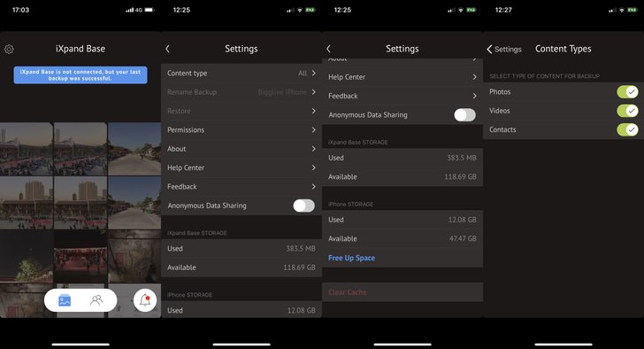
Task: Select iPhone Used 12.08 GB on the screen showing Free Up Space
Action: coord(463,220)
